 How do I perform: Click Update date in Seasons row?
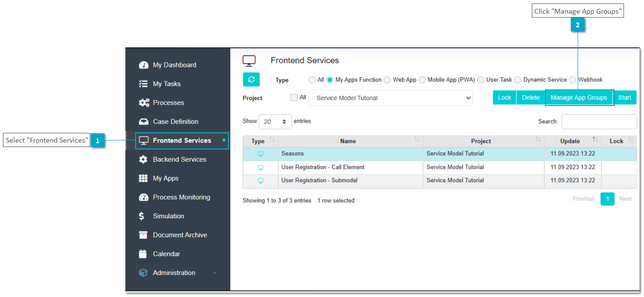(573, 154)
